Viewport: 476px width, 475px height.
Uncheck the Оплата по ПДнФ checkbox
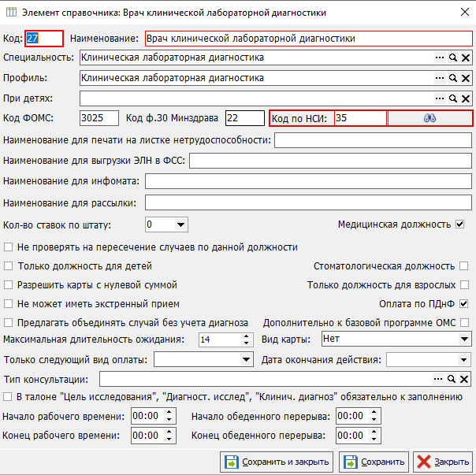tap(463, 304)
